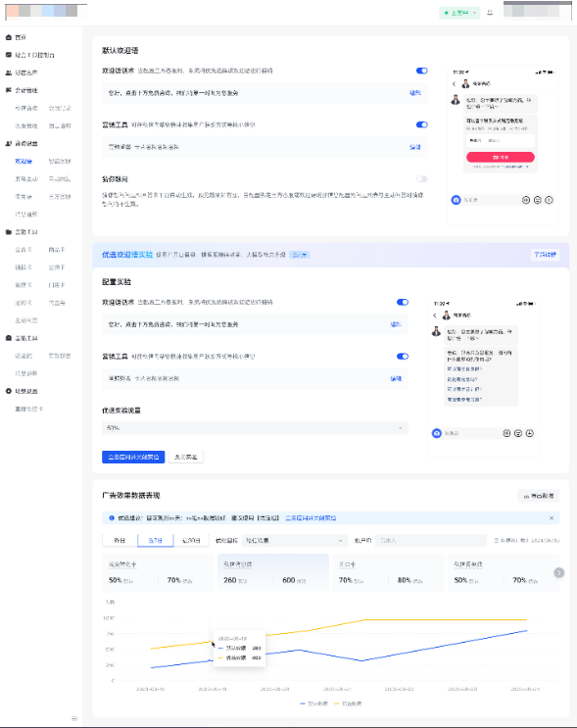This screenshot has width=577, height=728.
Task: Click the sidebar collapse icon at bottom
Action: click(74, 718)
